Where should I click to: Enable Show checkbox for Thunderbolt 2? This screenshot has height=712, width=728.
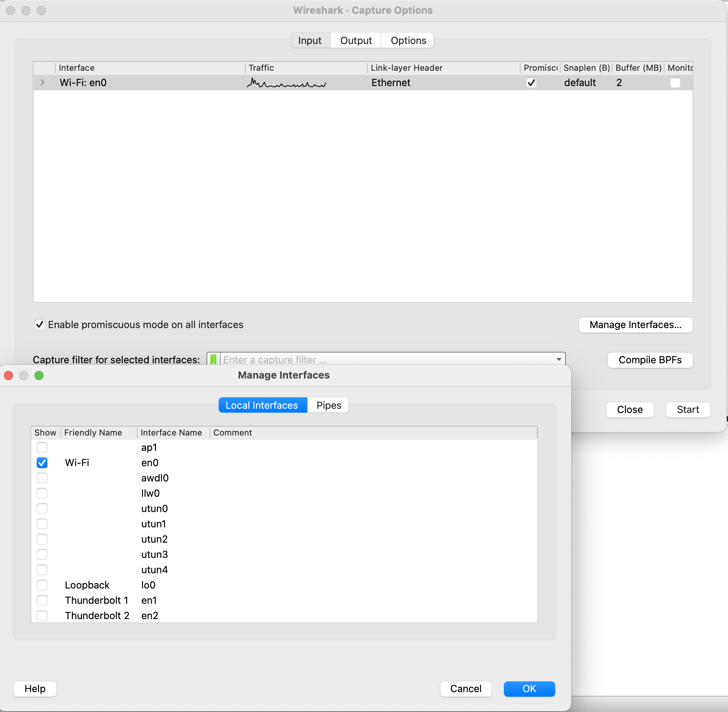tap(42, 616)
